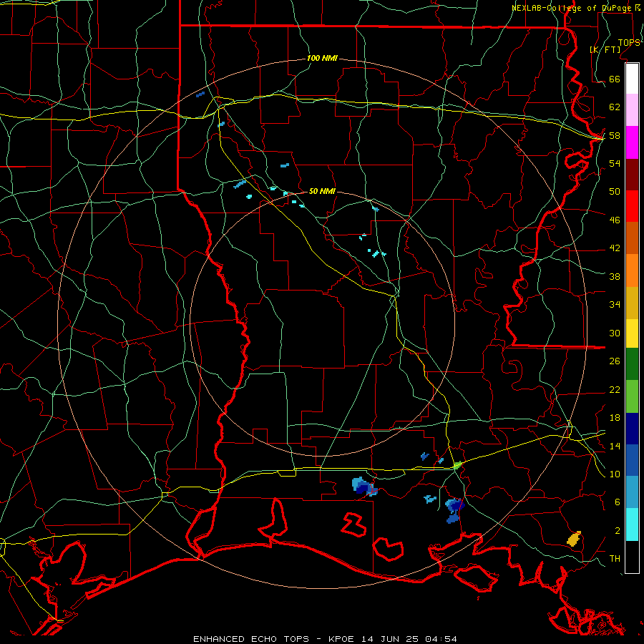Viewport: 644px width, 644px height.
Task: Click the legend label 'TH'
Action: 615,558
